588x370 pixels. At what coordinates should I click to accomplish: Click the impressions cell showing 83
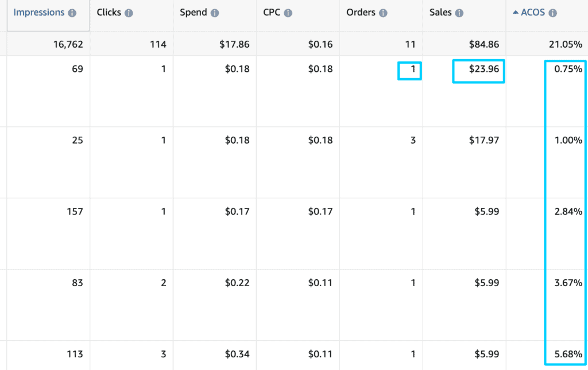pos(78,283)
